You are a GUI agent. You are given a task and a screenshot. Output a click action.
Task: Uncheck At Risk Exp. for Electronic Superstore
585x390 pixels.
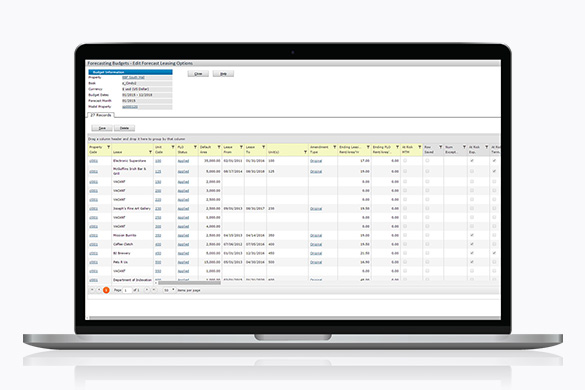point(472,160)
